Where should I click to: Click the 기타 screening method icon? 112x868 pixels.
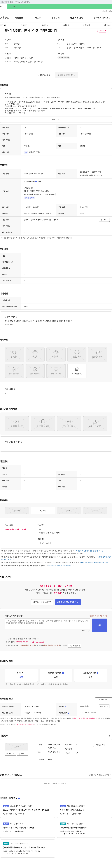pos(95,510)
